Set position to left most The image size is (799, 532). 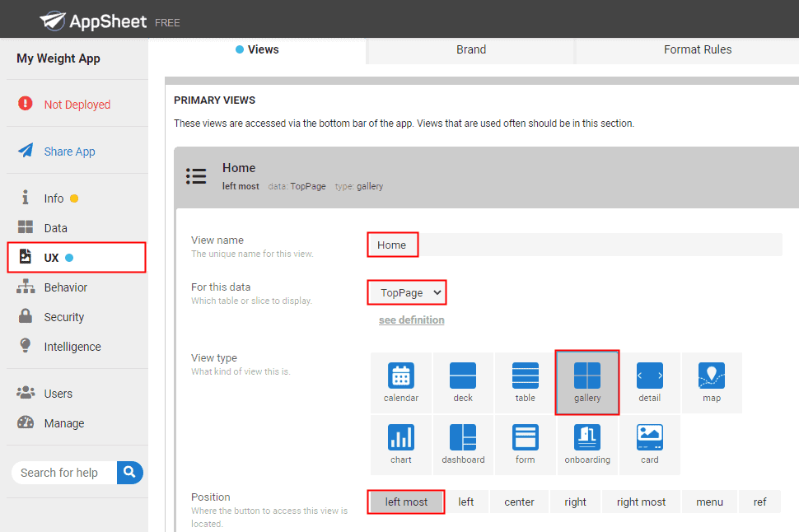(x=406, y=502)
